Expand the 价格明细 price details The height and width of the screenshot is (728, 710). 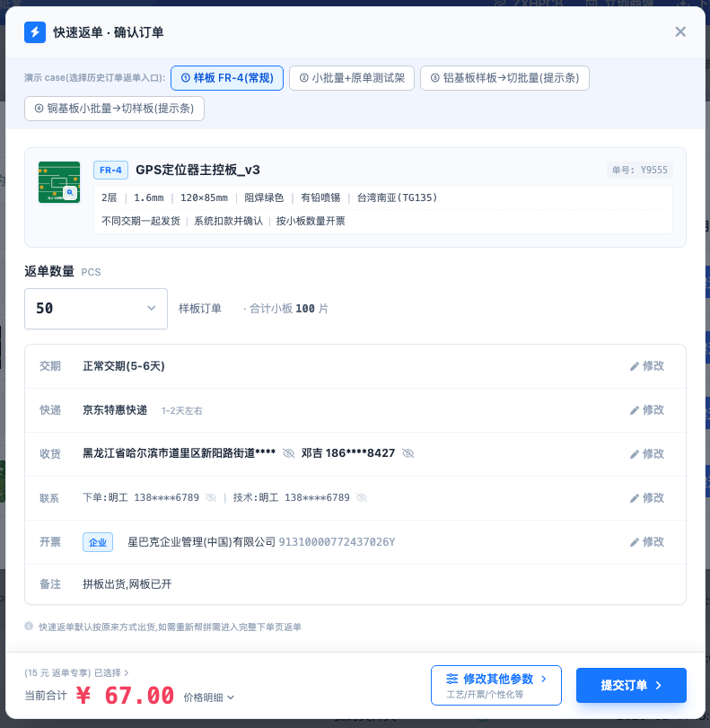coord(209,697)
